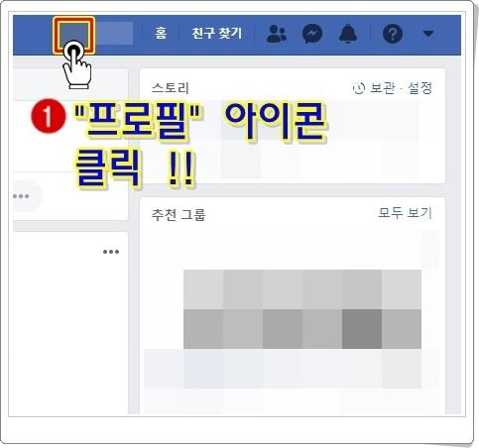This screenshot has width=479, height=448.
Task: Click the blurred profile name in top bar
Action: [114, 34]
